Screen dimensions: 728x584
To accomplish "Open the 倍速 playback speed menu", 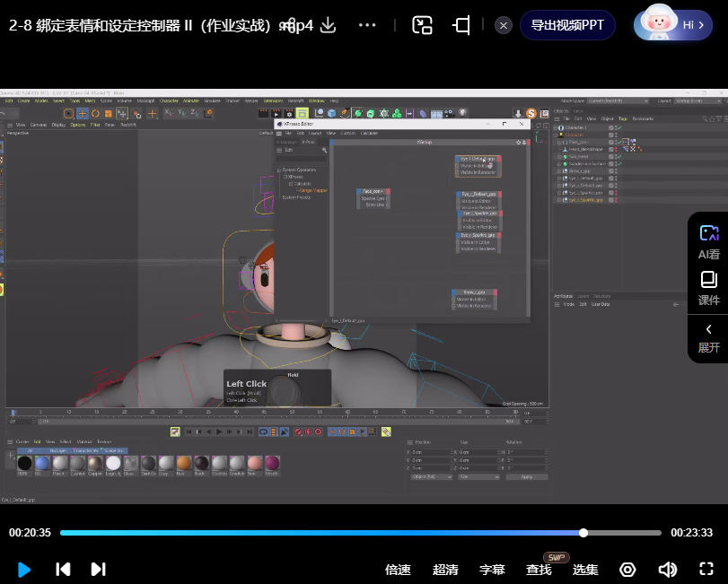I will 398,570.
